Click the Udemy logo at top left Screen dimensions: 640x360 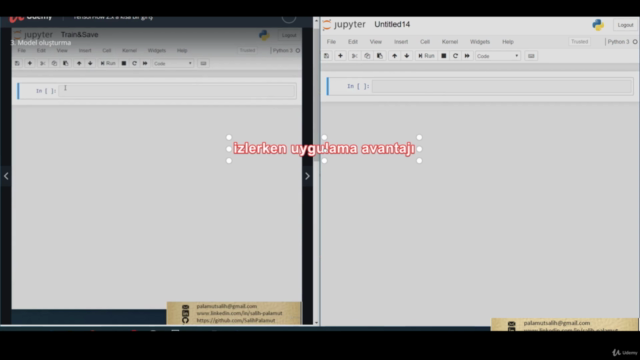point(31,18)
